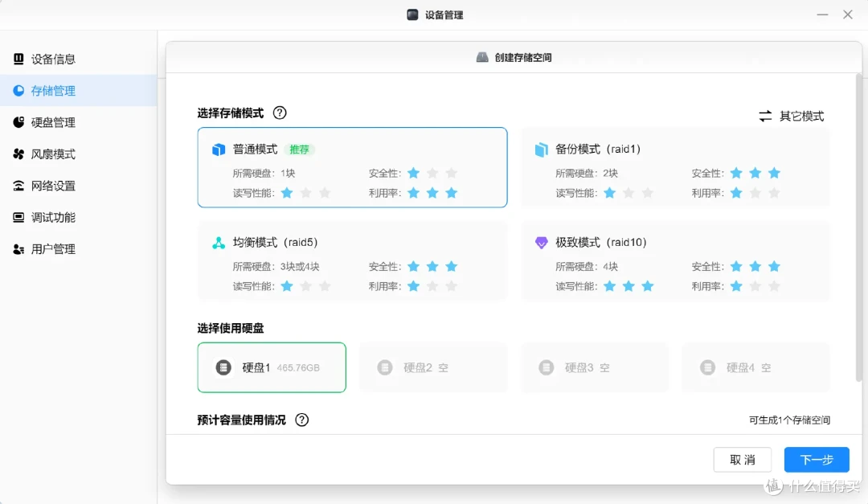Click the green 推荐 badge
The height and width of the screenshot is (504, 868).
[300, 150]
